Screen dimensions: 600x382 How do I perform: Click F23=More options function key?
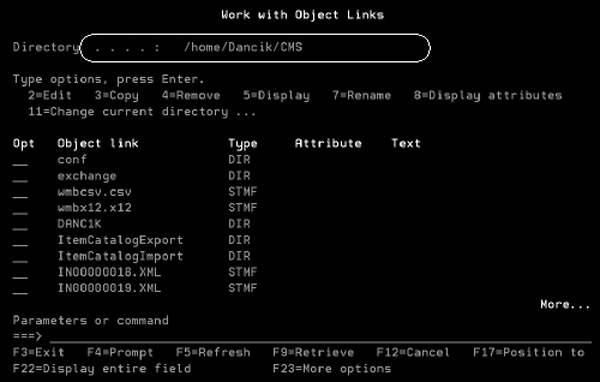point(332,369)
